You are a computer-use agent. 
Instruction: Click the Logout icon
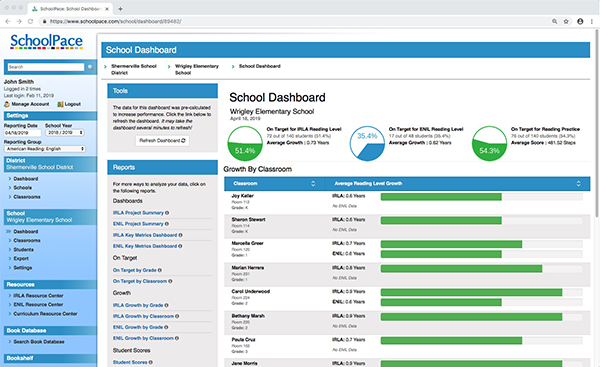pos(60,104)
